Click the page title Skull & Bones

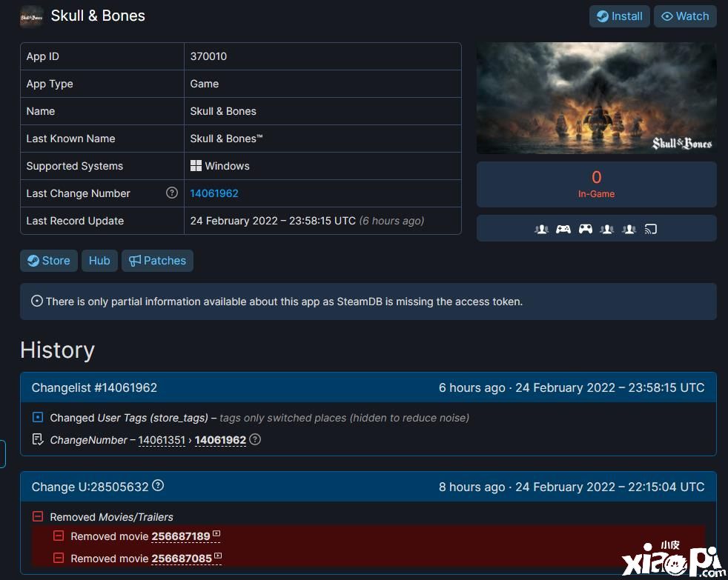coord(98,16)
